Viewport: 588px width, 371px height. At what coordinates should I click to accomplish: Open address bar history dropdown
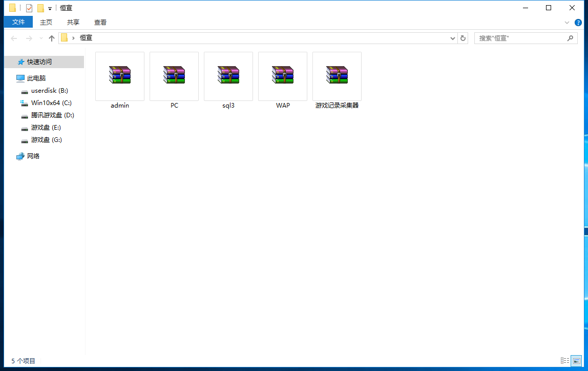point(453,38)
